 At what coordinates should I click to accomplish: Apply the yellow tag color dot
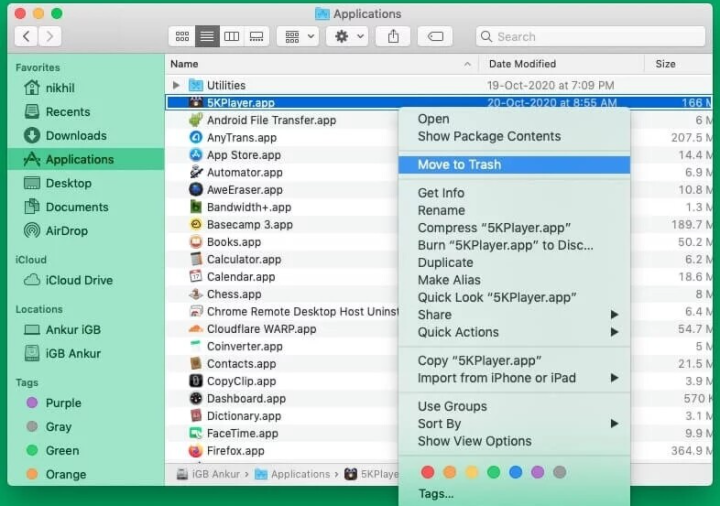tap(472, 472)
